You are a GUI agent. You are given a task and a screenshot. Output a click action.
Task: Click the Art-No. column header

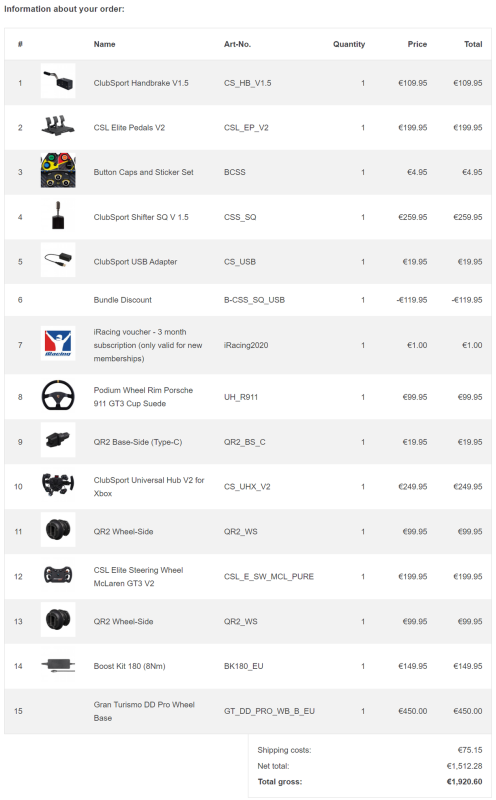pos(237,44)
